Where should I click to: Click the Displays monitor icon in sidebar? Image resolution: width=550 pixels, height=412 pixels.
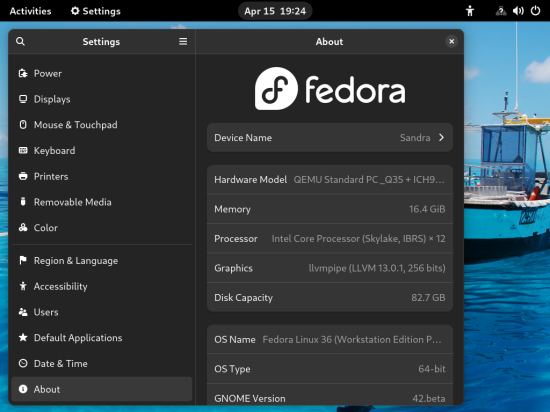click(x=23, y=99)
